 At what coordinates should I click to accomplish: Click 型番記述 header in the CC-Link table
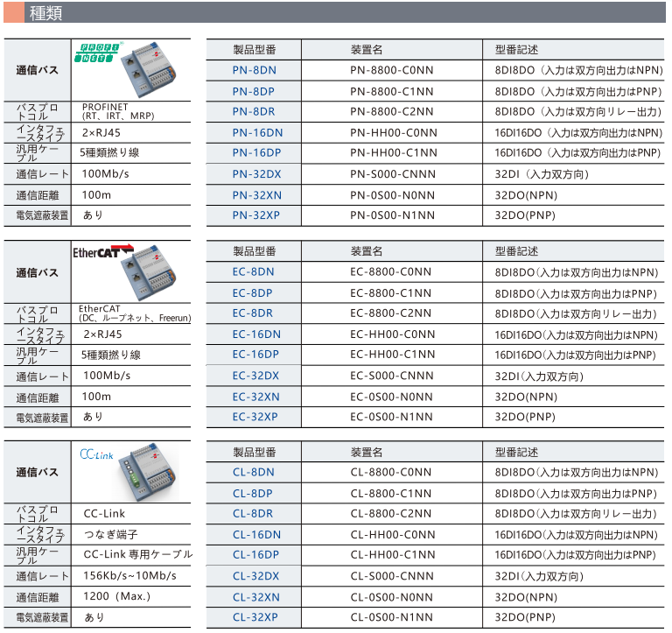tap(516, 452)
